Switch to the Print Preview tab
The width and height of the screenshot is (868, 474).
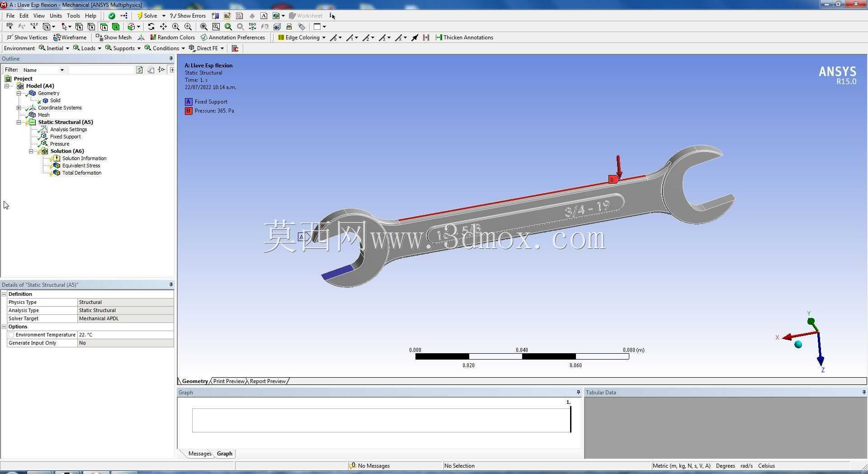click(x=229, y=382)
